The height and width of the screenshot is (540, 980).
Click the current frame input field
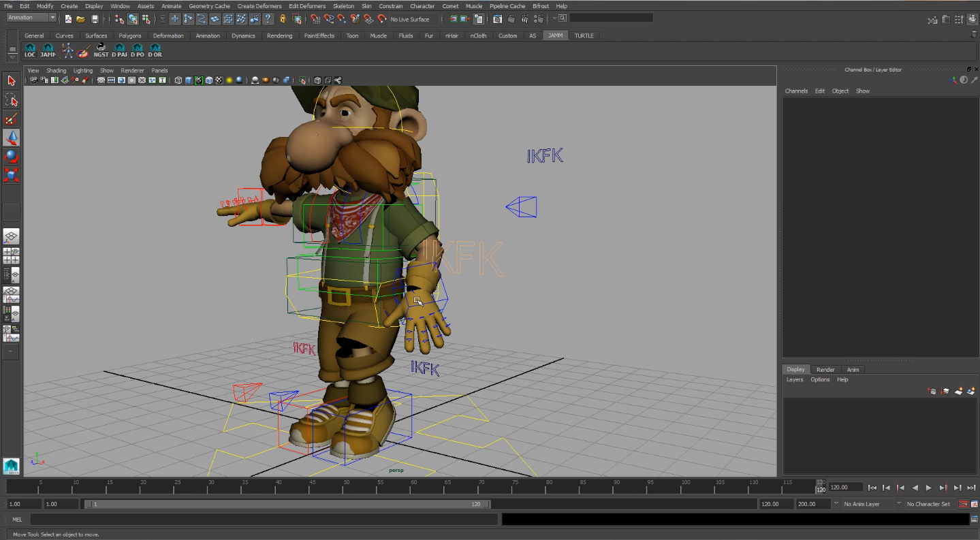[x=847, y=487]
